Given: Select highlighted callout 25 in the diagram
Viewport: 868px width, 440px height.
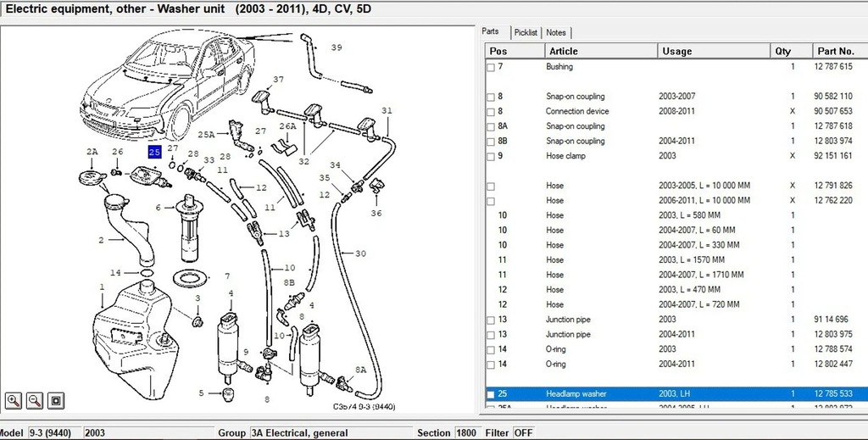Looking at the screenshot, I should (154, 153).
